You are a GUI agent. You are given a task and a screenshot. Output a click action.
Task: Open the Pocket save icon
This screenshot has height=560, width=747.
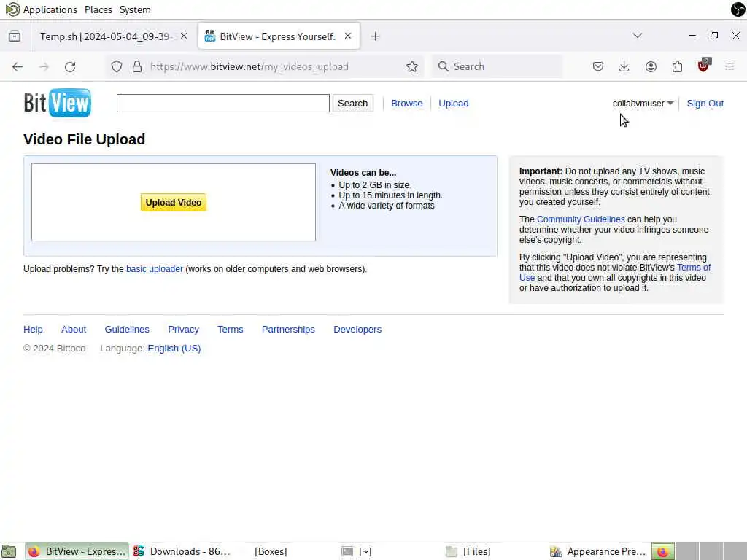pos(598,66)
